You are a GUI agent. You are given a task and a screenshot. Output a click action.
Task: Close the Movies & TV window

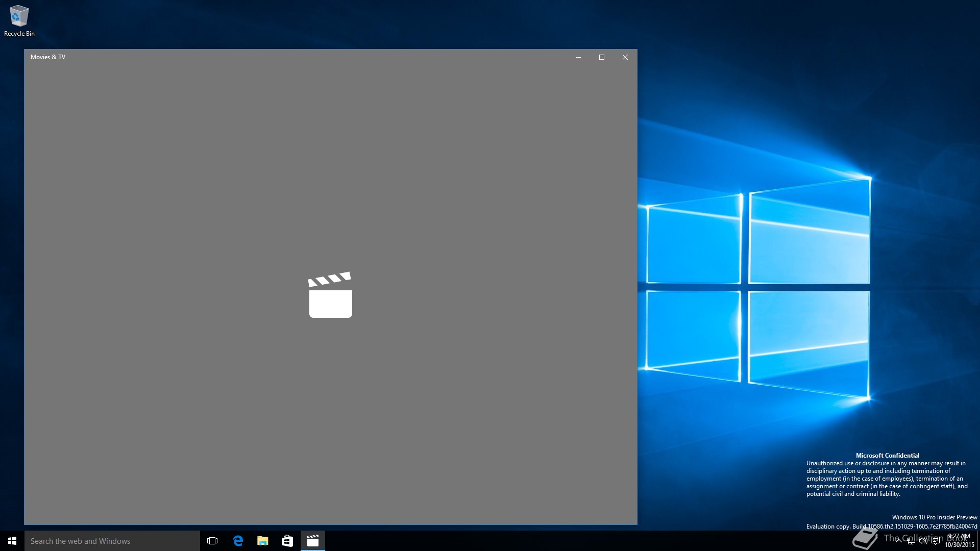point(625,57)
